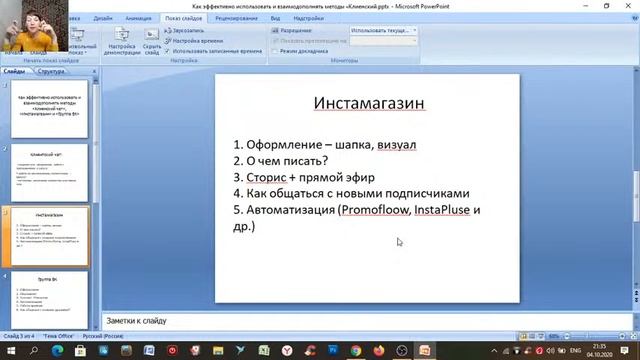Select slide 1 title thumbnail
Screen dimensions: 640x360
coord(49,109)
